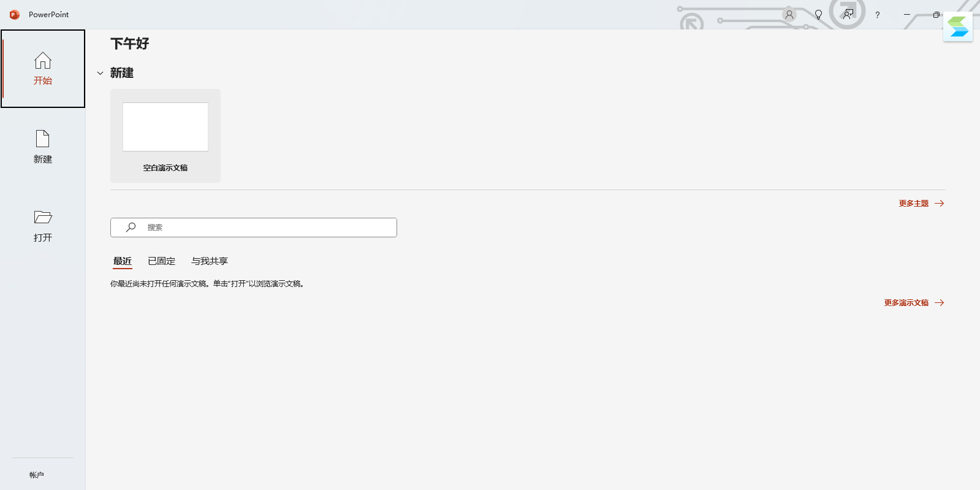The width and height of the screenshot is (980, 490).
Task: Open the feedback icon in title bar
Action: pos(848,14)
